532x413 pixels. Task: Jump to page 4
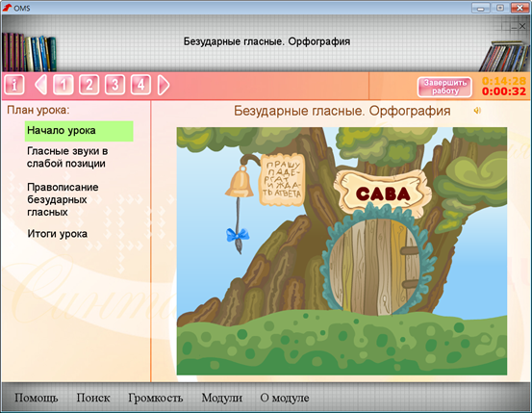(x=140, y=85)
